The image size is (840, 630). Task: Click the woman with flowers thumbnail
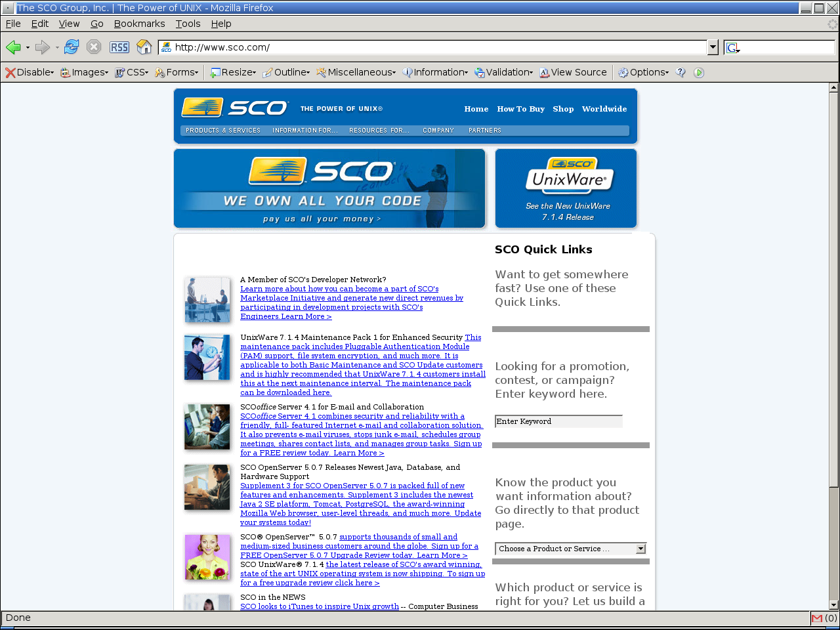click(207, 557)
